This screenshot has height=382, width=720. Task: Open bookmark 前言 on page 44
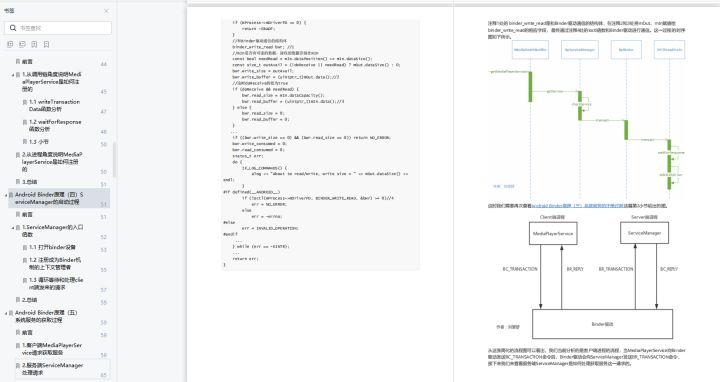[x=27, y=62]
